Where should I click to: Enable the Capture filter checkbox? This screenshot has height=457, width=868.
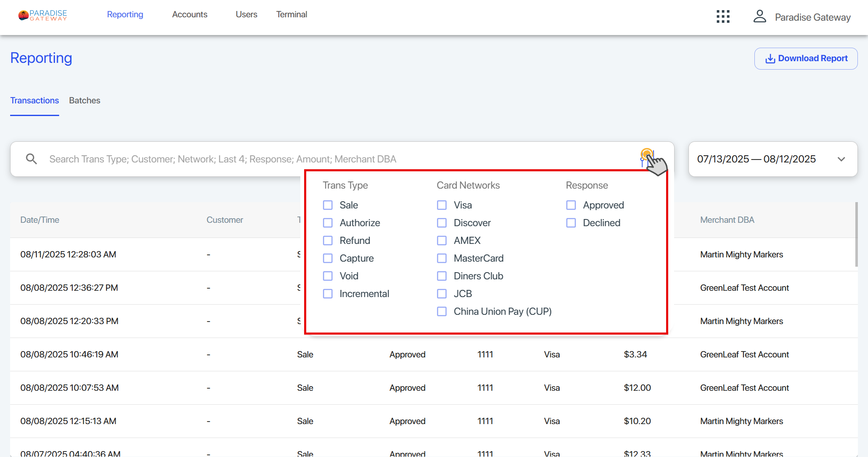328,258
